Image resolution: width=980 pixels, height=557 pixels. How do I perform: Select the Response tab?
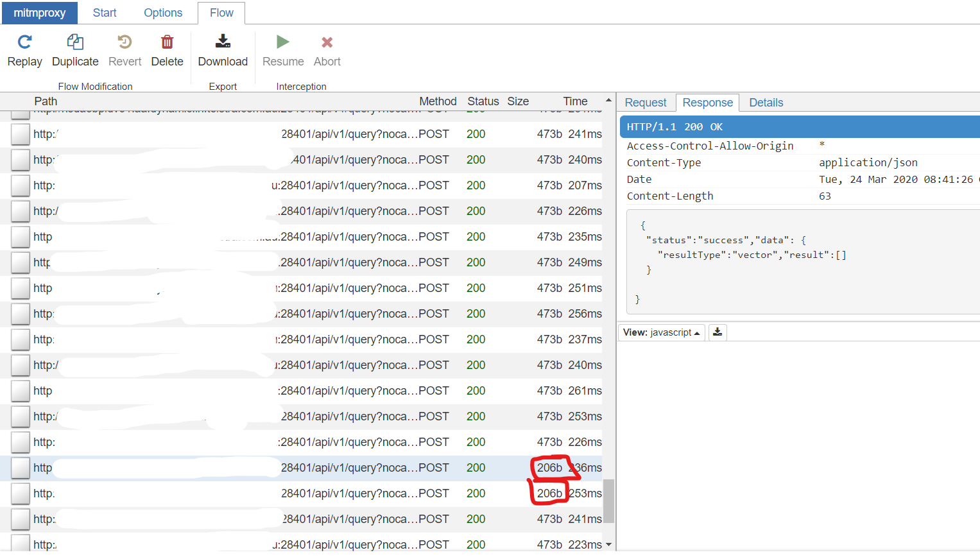707,103
